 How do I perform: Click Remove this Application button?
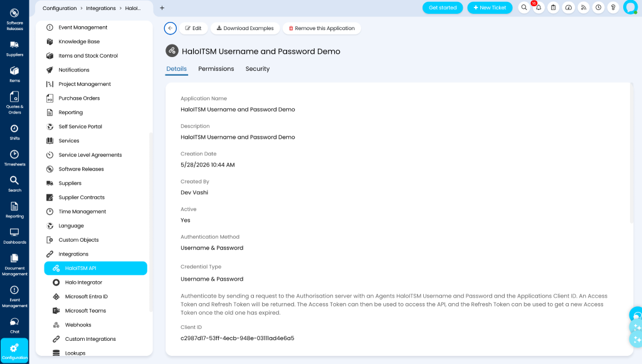pos(322,28)
